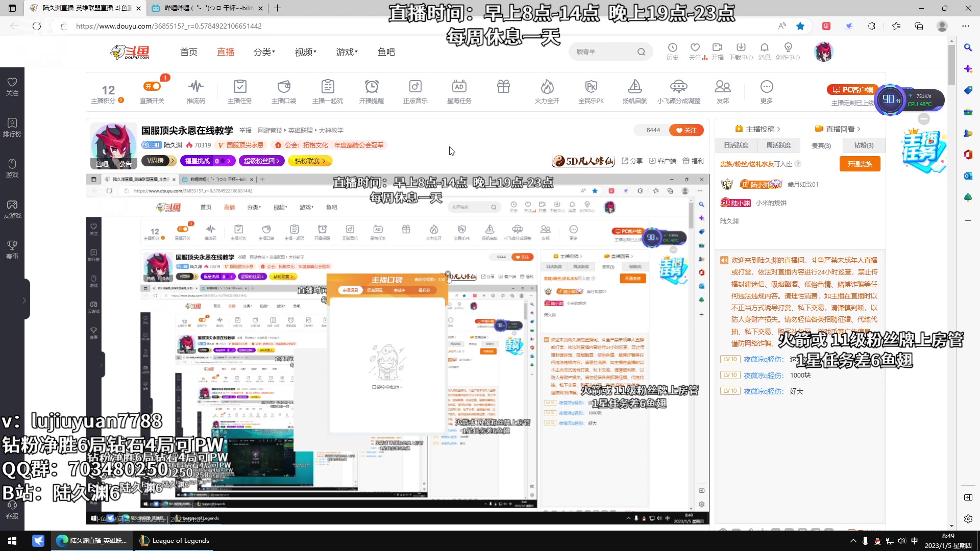This screenshot has width=980, height=551.
Task: Click the orange 关注 follow button
Action: coord(687,130)
